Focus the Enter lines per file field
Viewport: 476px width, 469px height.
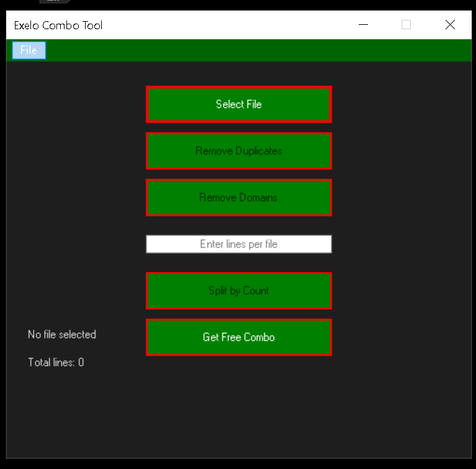238,244
